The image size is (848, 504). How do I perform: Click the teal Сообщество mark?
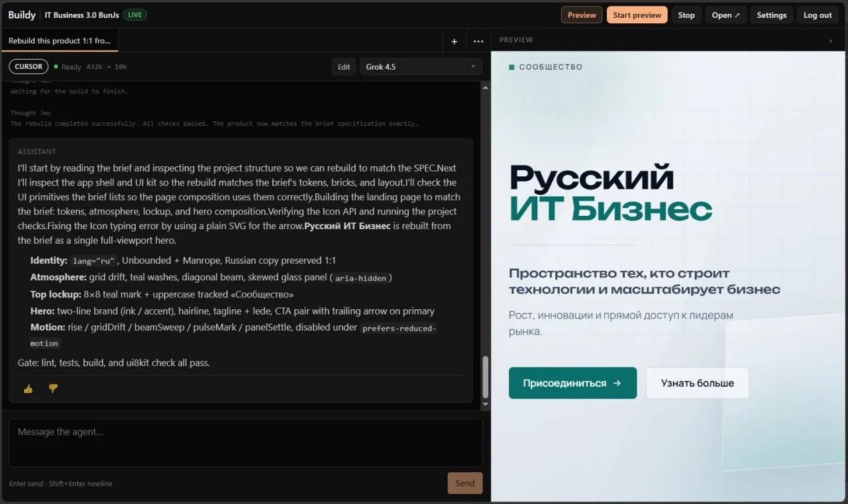[511, 67]
